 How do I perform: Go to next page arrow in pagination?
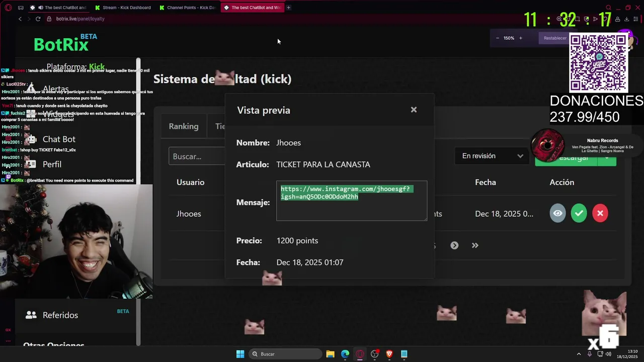(x=454, y=245)
